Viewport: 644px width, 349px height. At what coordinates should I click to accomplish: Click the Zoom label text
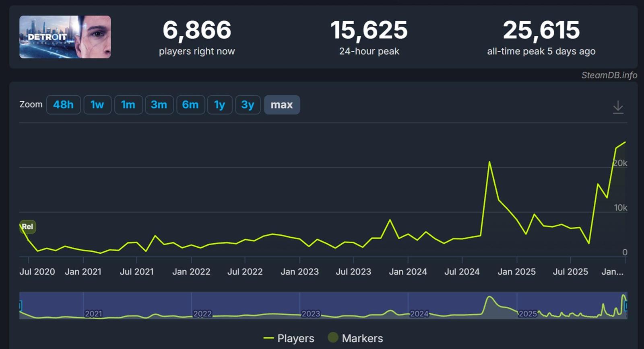[31, 105]
